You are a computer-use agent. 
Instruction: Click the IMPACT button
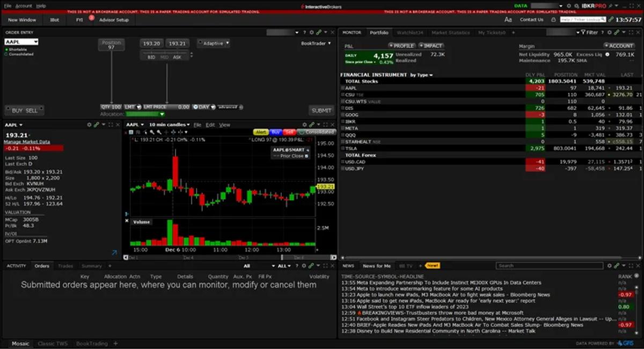(431, 46)
